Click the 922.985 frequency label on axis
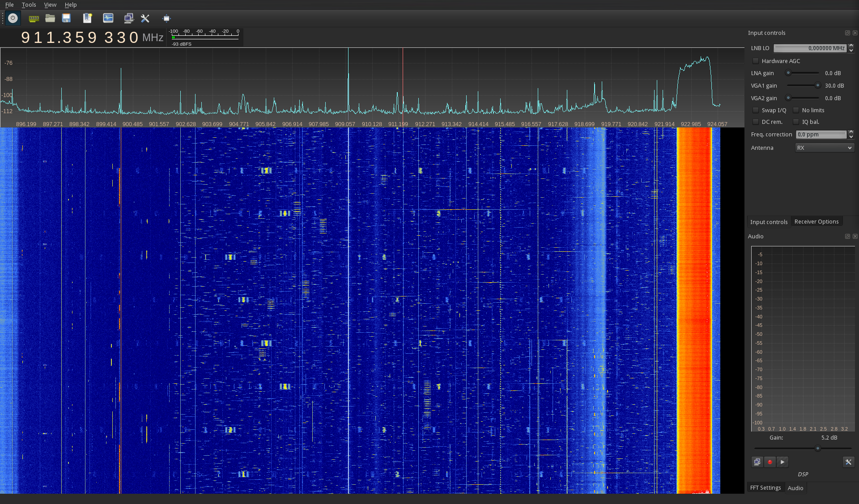Viewport: 859px width, 504px height. (x=691, y=124)
